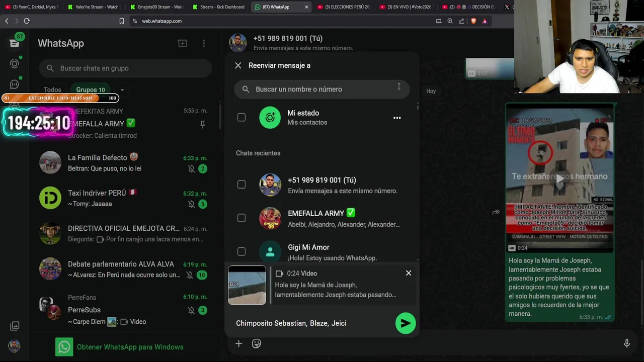Open the Status icon in WhatsApp sidebar
Screen dimensions: 644x362
pyautogui.click(x=14, y=64)
